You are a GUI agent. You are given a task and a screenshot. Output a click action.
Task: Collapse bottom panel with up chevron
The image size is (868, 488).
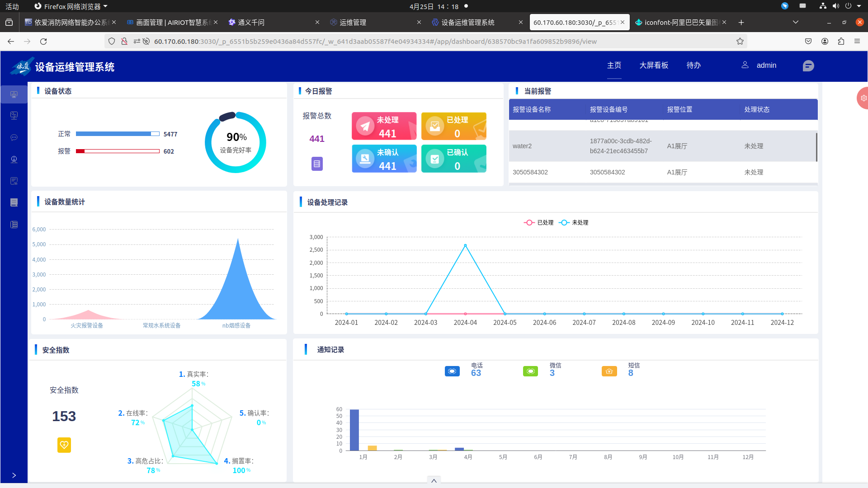pos(434,481)
